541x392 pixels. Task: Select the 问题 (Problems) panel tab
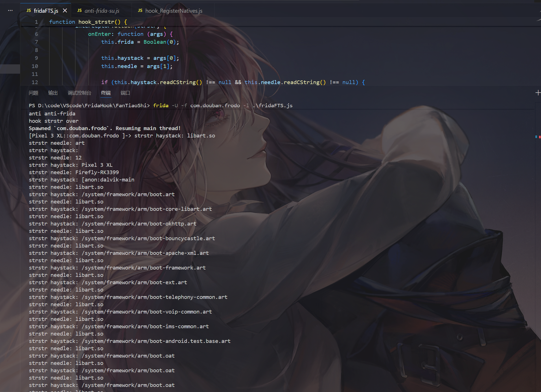[x=34, y=93]
